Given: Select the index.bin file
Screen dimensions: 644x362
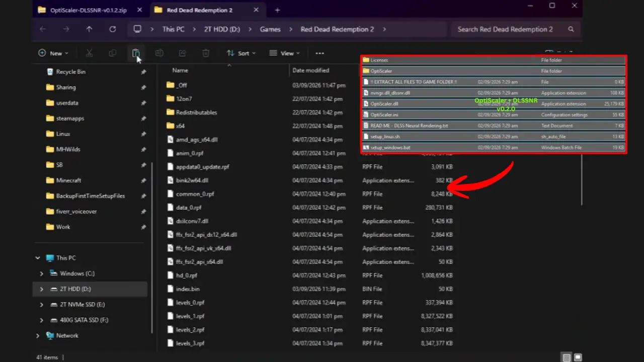Looking at the screenshot, I should [x=188, y=289].
